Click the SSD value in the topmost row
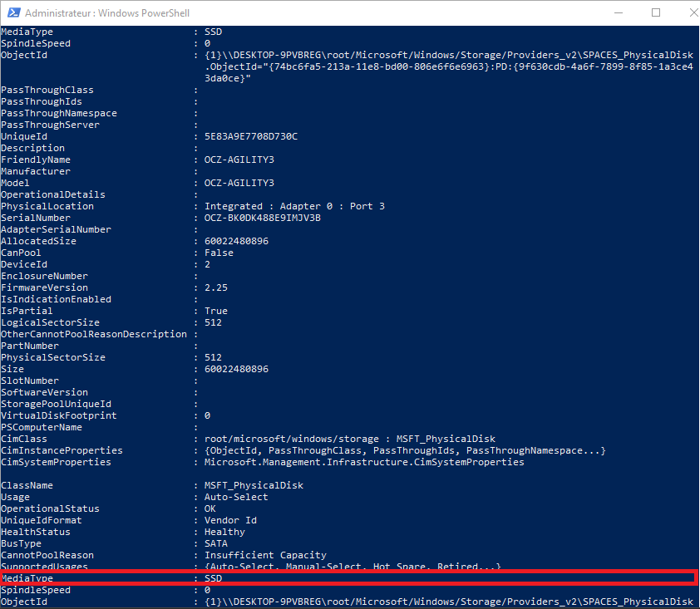This screenshot has width=700, height=609. tap(213, 32)
